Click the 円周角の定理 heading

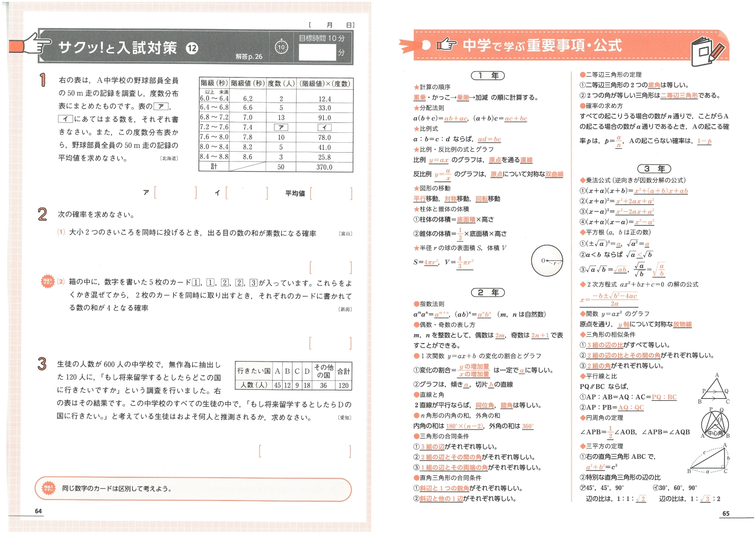[x=601, y=418]
